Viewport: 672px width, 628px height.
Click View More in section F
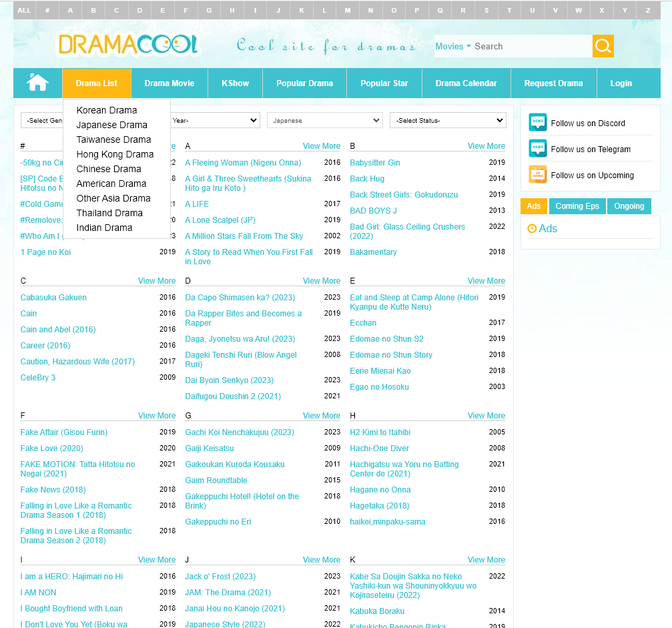(x=157, y=415)
